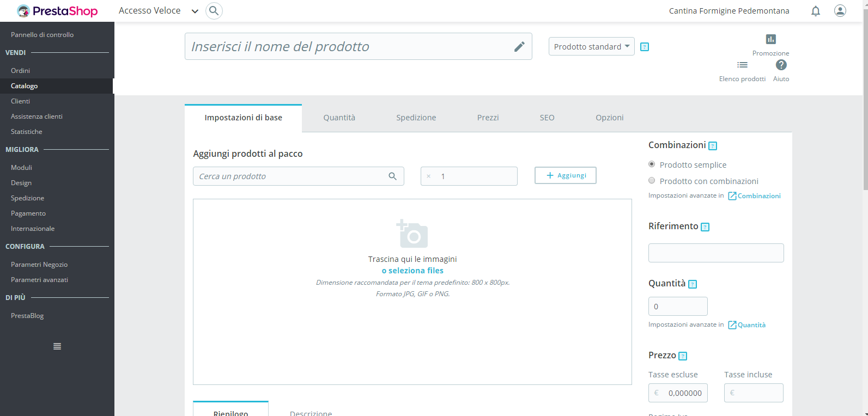Screen dimensions: 868x416
Task: Click the Prezzo help icon
Action: (683, 356)
